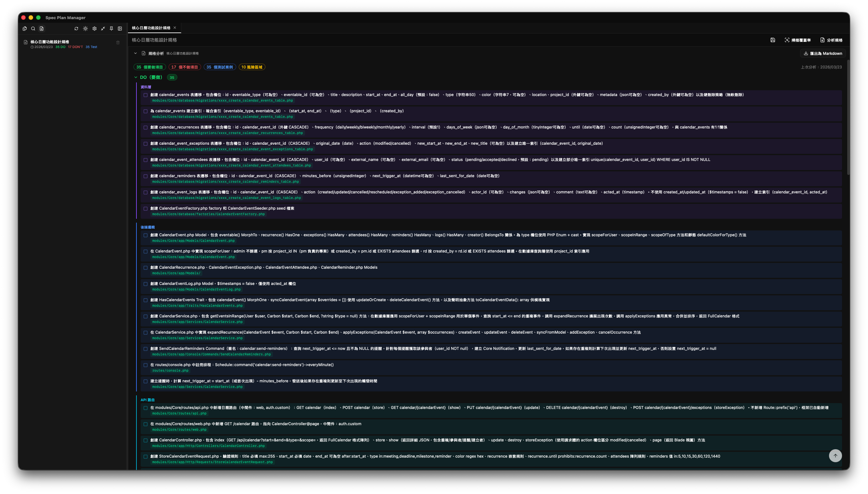Check the api.php 新增日曆路由 item
Viewport: 868px width, 494px height.
145,408
